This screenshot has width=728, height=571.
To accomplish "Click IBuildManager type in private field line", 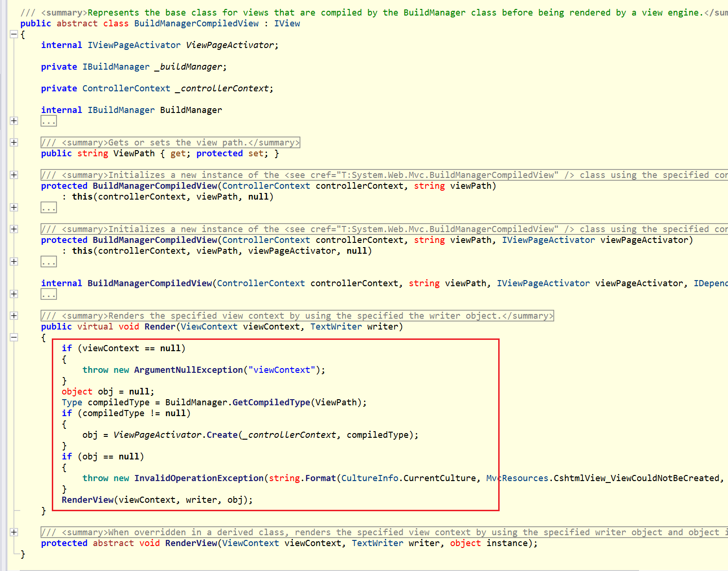I will click(x=116, y=67).
